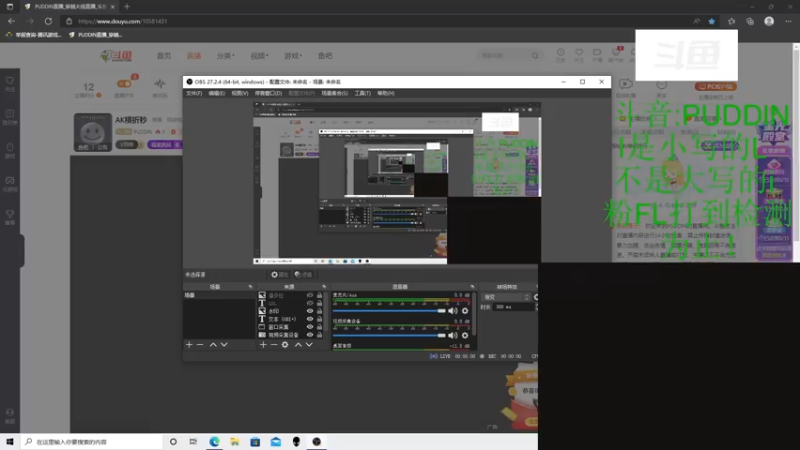Open the 工具(T) menu in OBS
This screenshot has height=450, width=800.
point(363,93)
